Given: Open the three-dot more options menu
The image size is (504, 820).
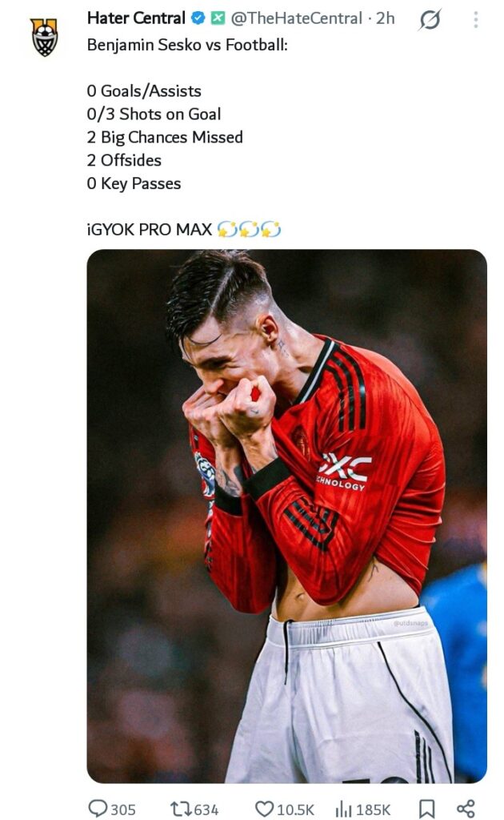Looking at the screenshot, I should (x=475, y=19).
